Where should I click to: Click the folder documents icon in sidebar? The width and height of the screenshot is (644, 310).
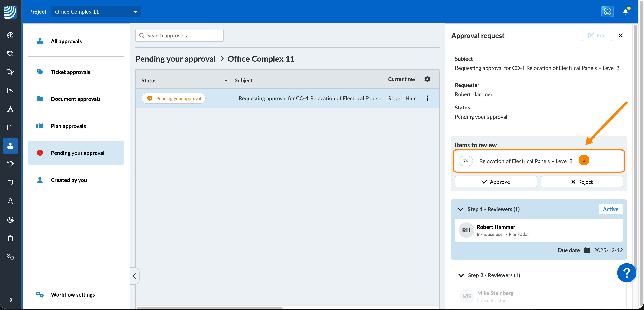point(10,128)
